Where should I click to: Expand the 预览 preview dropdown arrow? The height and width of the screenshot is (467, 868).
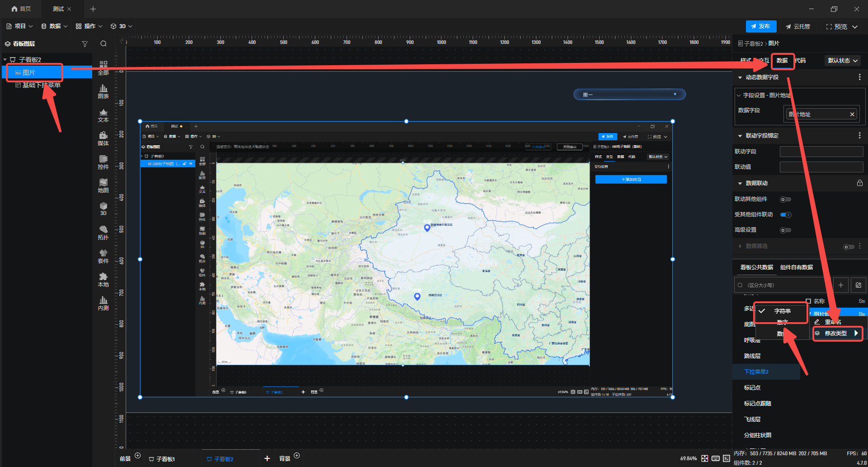pyautogui.click(x=855, y=27)
